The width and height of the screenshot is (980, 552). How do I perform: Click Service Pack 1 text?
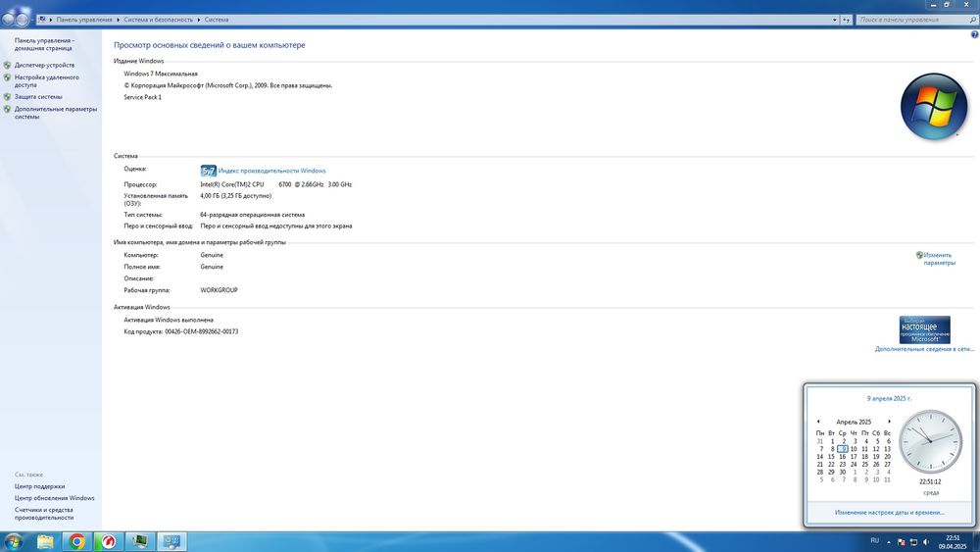tap(142, 97)
